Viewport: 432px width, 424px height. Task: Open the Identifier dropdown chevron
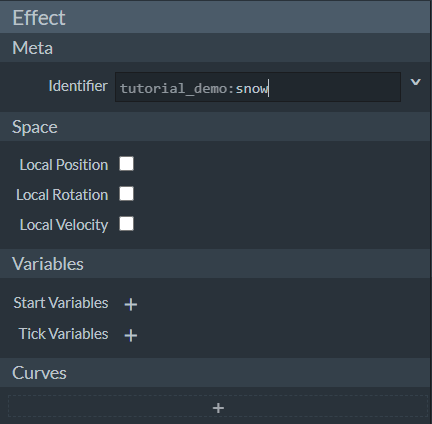pyautogui.click(x=415, y=82)
